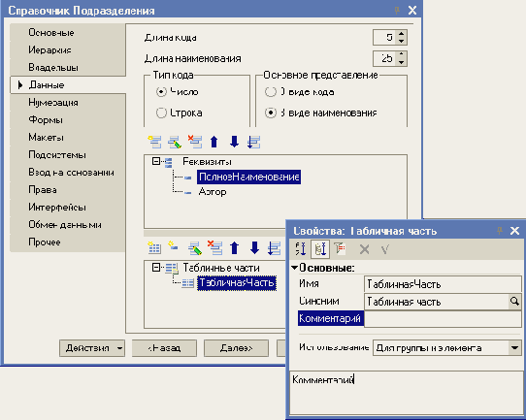Move the attribute up with the blue arrow
Image resolution: width=526 pixels, height=420 pixels.
coord(214,142)
